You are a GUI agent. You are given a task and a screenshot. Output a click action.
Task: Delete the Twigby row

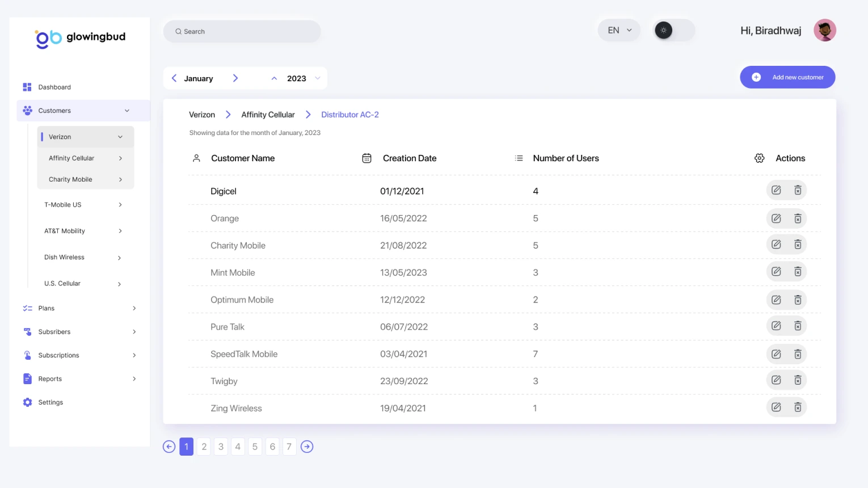798,380
